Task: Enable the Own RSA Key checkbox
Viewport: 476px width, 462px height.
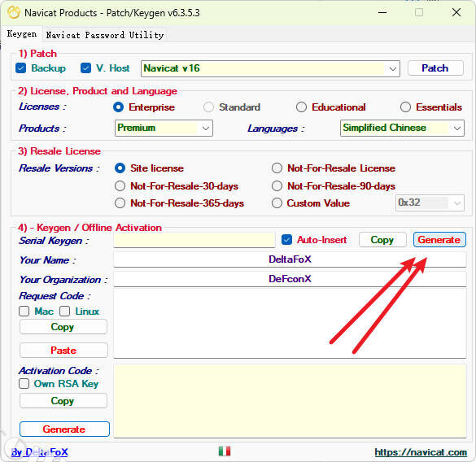Action: tap(24, 384)
